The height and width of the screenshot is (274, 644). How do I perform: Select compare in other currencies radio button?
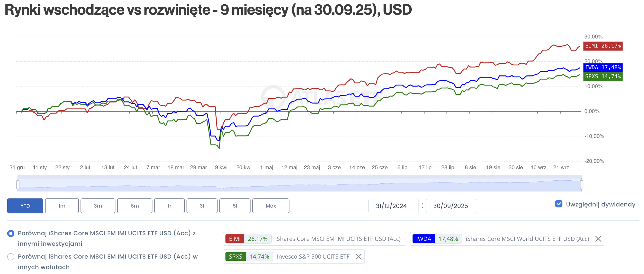(x=11, y=257)
